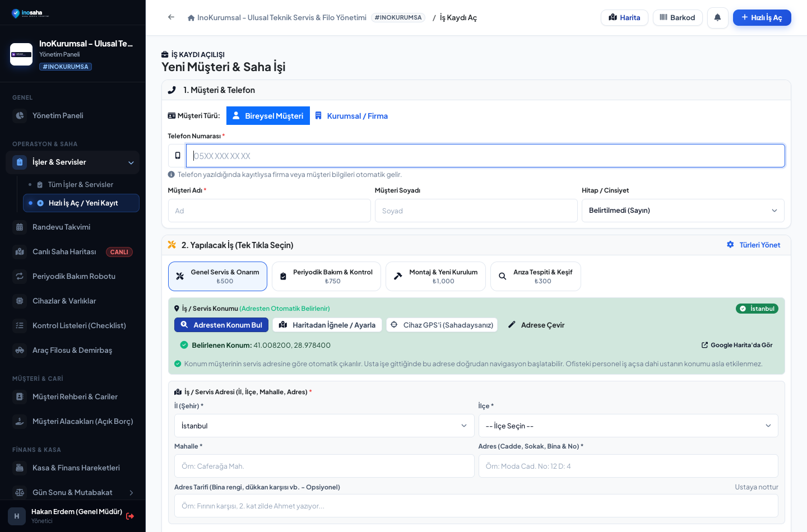This screenshot has height=532, width=807.
Task: Open Google Harita'da Gör link
Action: (737, 345)
